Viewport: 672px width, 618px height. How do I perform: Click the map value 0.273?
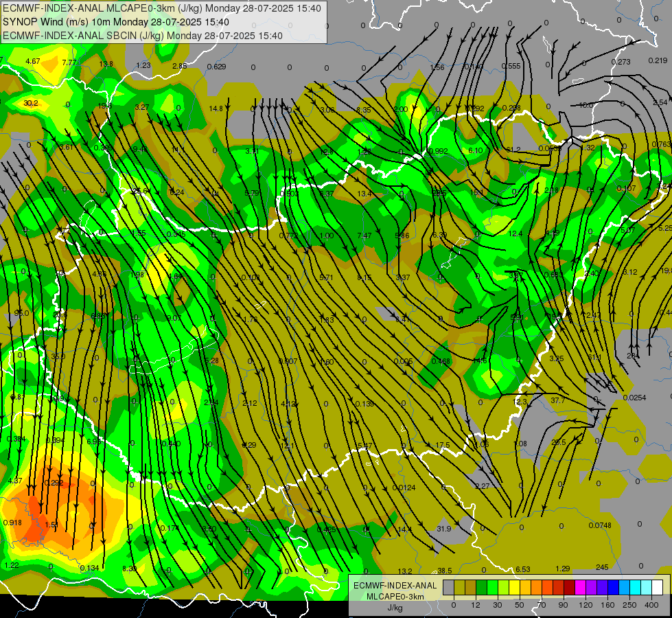pos(621,62)
